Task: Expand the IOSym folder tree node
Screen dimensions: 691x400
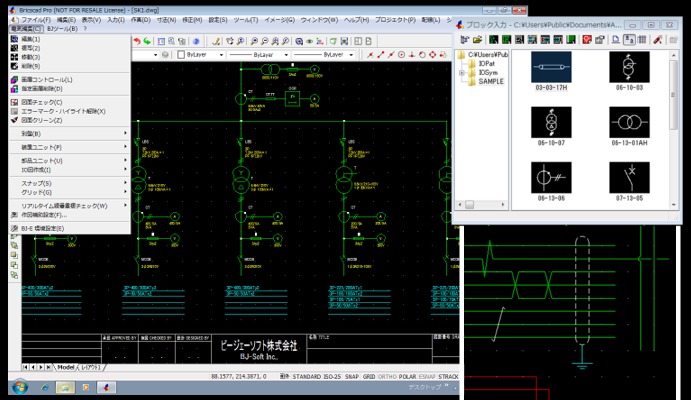Action: tap(462, 72)
